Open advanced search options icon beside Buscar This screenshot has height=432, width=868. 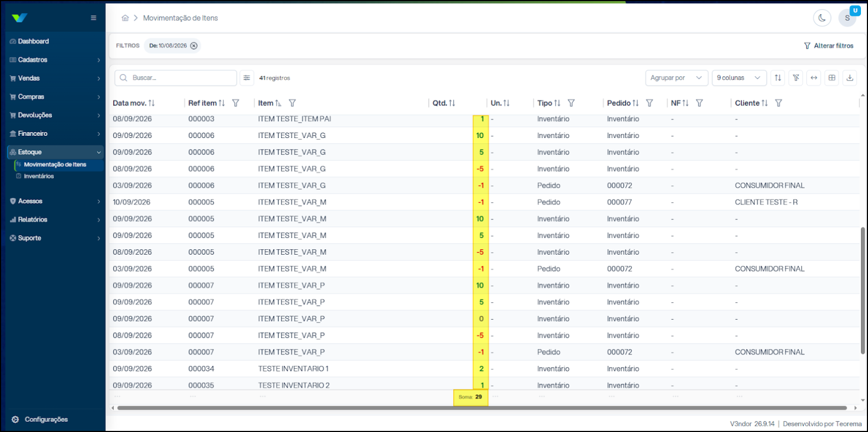click(247, 78)
